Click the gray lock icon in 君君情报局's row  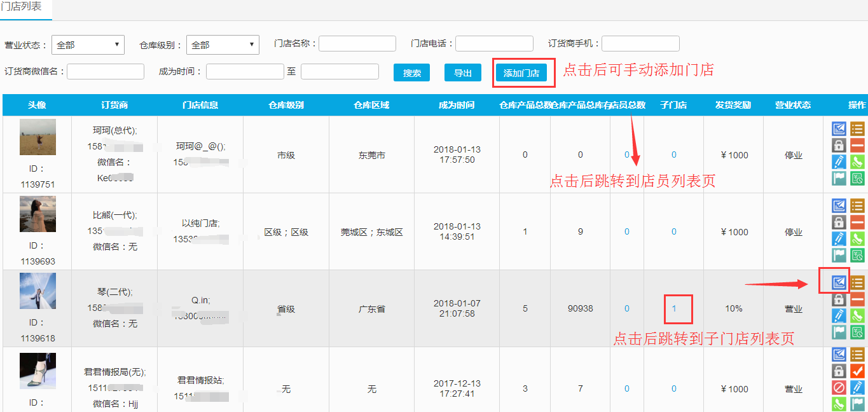[x=839, y=371]
